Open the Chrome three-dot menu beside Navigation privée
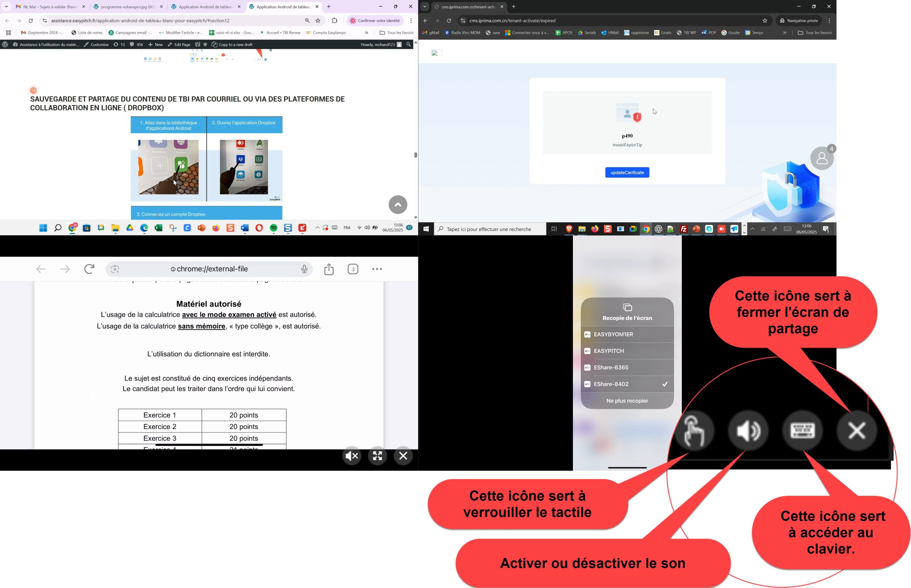Screen dimensions: 911x588 pyautogui.click(x=829, y=21)
